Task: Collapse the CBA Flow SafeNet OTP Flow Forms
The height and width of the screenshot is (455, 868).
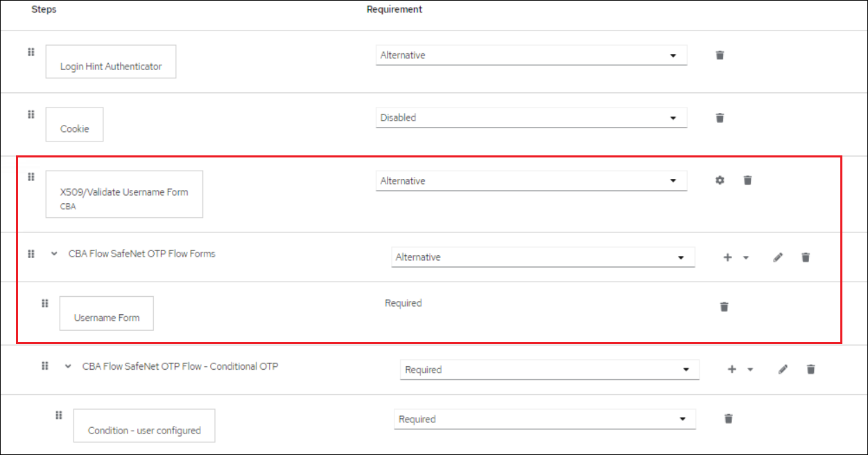Action: click(54, 254)
